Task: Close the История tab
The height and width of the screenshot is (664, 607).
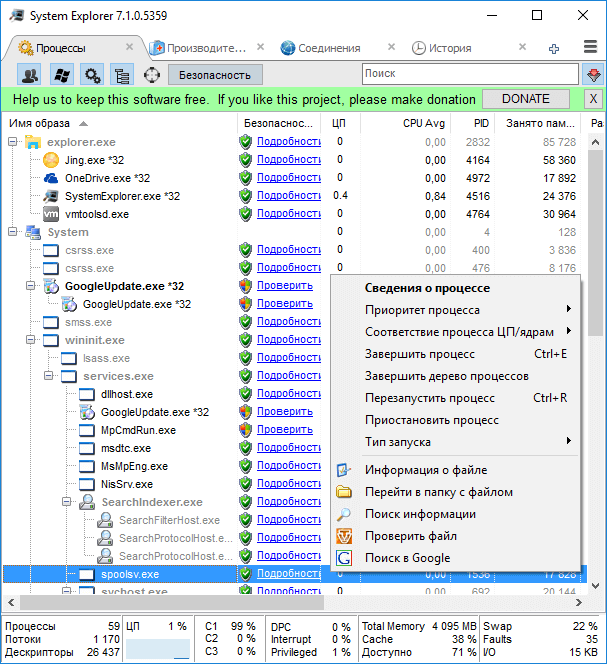Action: pyautogui.click(x=523, y=47)
